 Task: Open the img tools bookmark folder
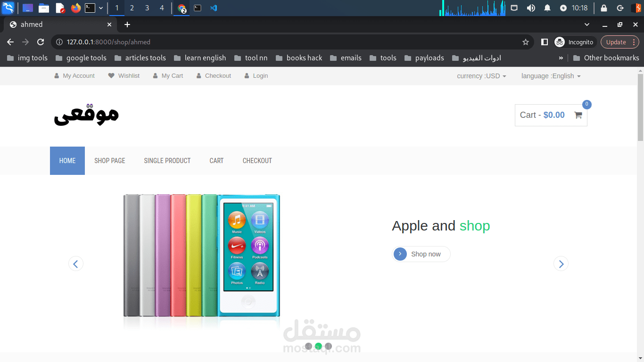pos(27,58)
